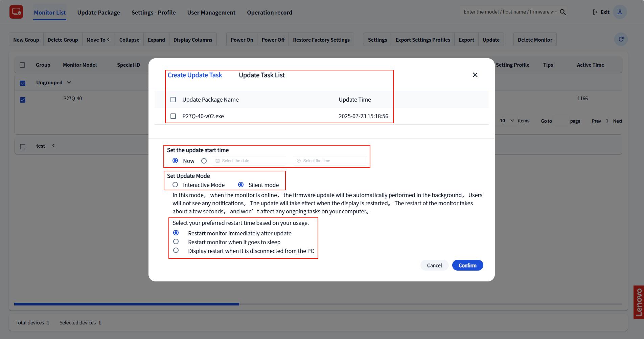Click the search magnifier icon
This screenshot has width=644, height=339.
[563, 12]
